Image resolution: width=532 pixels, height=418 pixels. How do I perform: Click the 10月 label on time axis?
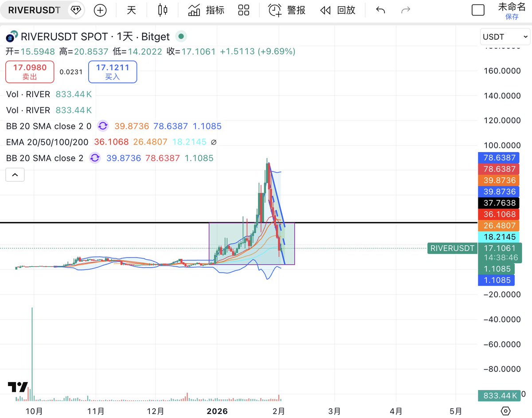34,410
